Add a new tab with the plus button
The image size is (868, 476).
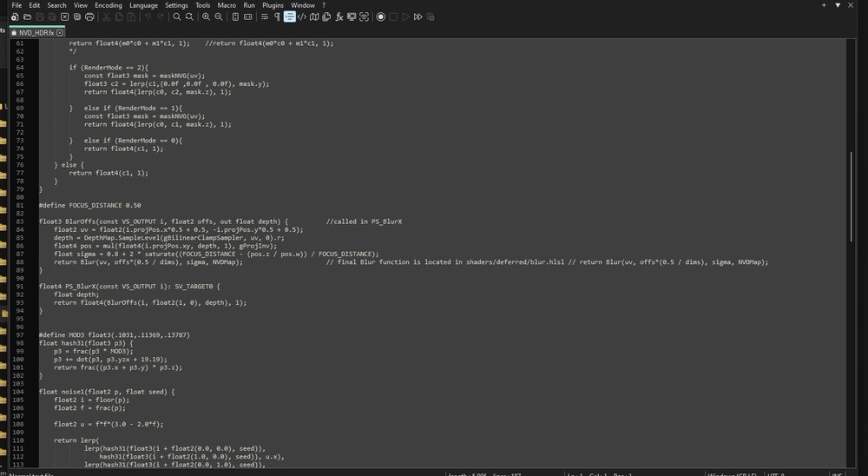coord(824,5)
